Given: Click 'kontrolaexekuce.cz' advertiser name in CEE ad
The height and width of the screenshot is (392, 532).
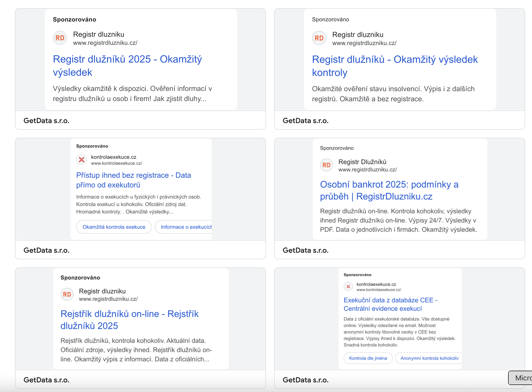Looking at the screenshot, I should [376, 284].
